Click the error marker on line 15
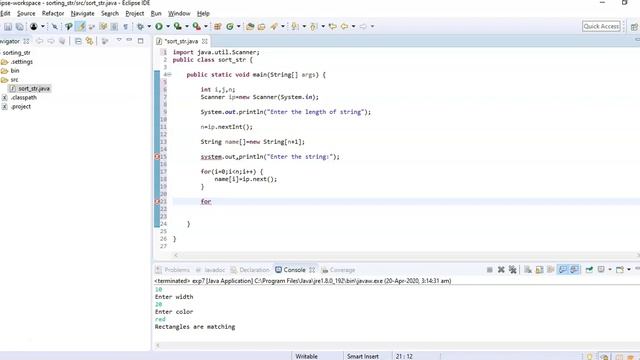 point(157,157)
